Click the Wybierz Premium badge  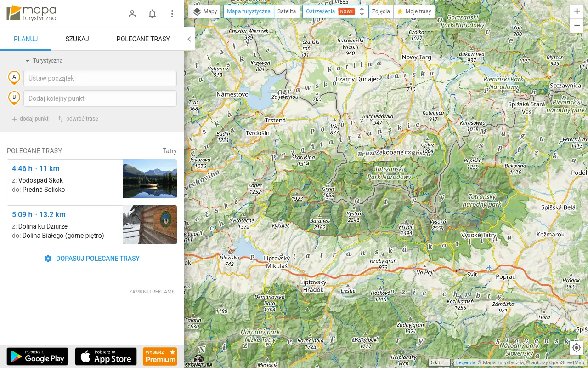point(160,356)
